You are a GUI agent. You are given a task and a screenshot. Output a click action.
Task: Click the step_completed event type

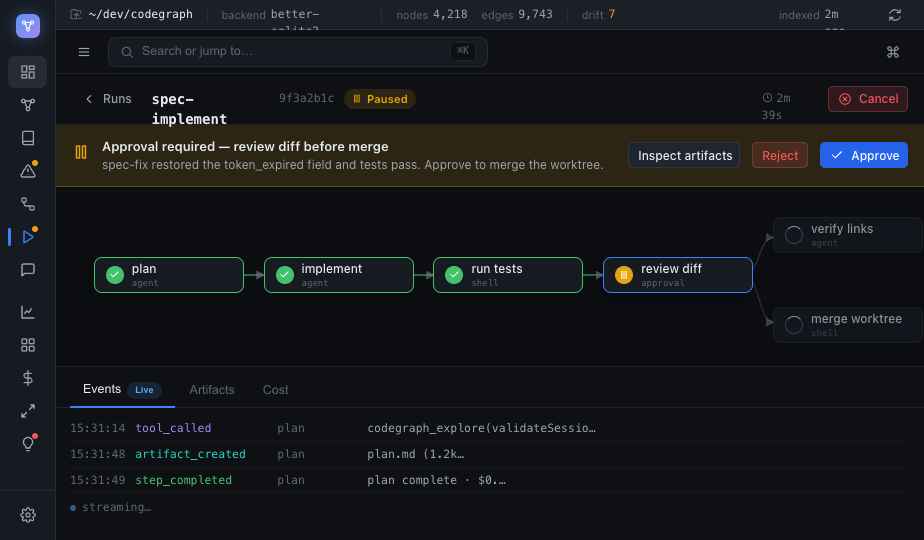[183, 480]
